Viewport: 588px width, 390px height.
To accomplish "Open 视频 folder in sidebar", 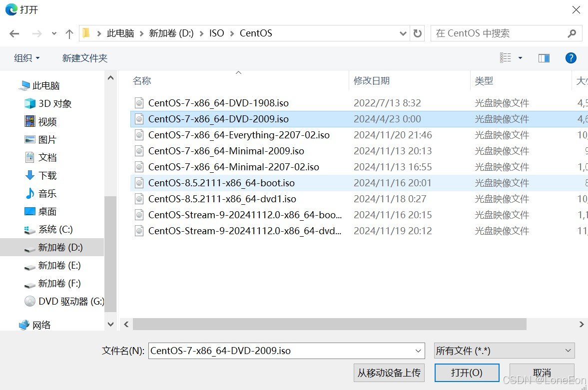I will click(x=47, y=121).
